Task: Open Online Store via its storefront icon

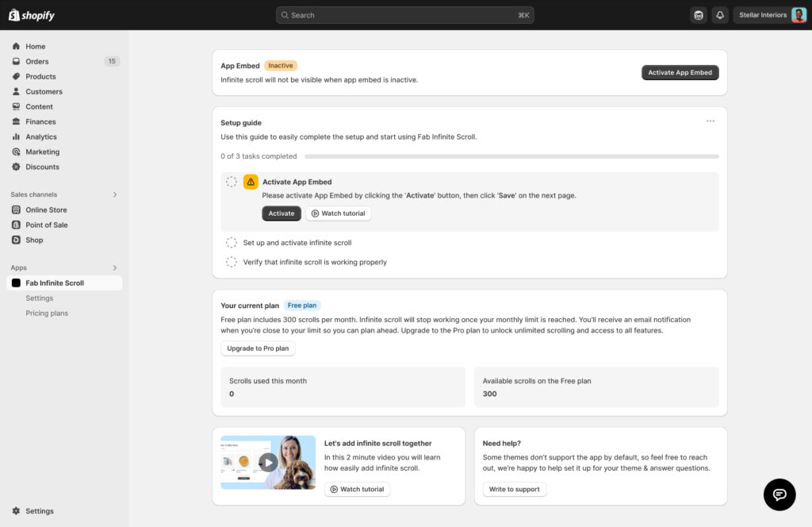Action: (x=16, y=210)
